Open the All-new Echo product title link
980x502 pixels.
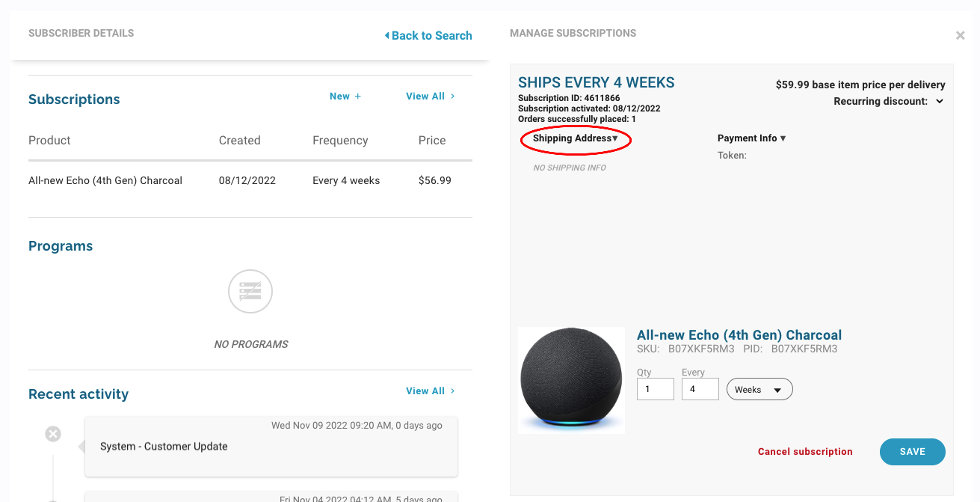pyautogui.click(x=739, y=335)
